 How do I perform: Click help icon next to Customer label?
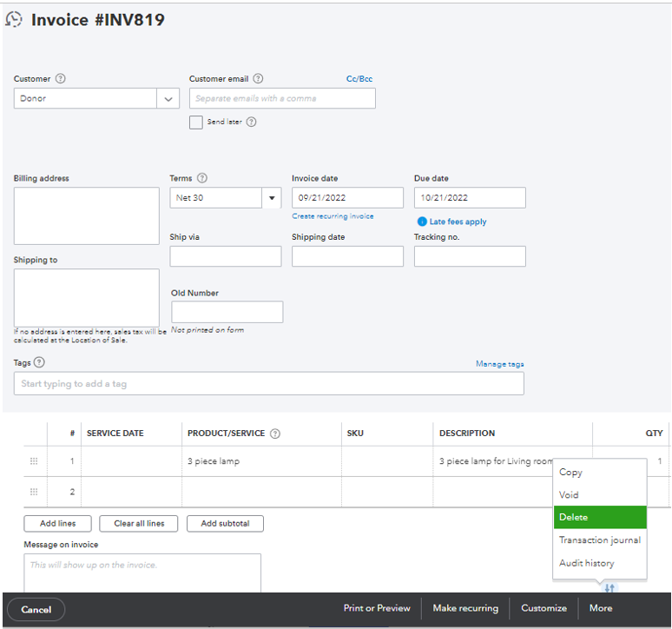coord(60,79)
